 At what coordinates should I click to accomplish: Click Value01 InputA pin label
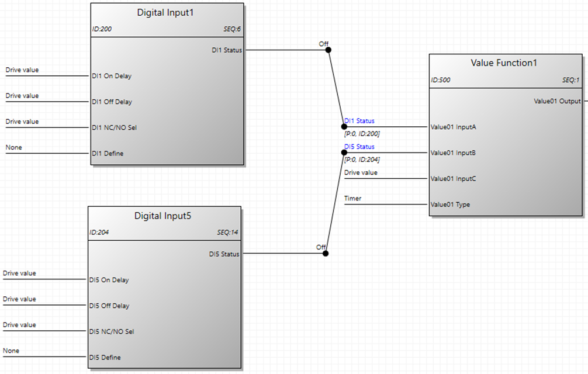click(x=454, y=127)
